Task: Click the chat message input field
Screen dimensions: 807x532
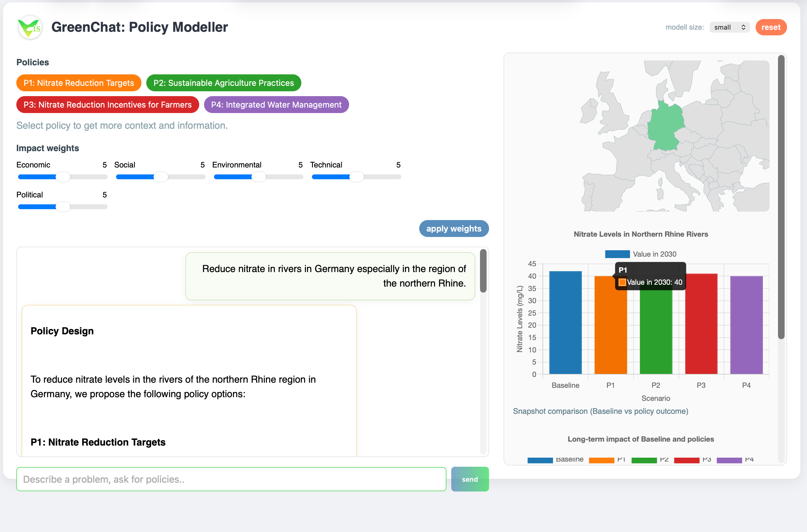Action: pos(232,479)
